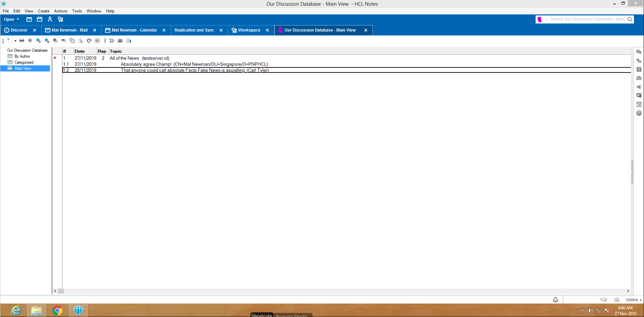Switch to the Replication and Sync tab
Screen dimensions: 644x317
pyautogui.click(x=194, y=30)
